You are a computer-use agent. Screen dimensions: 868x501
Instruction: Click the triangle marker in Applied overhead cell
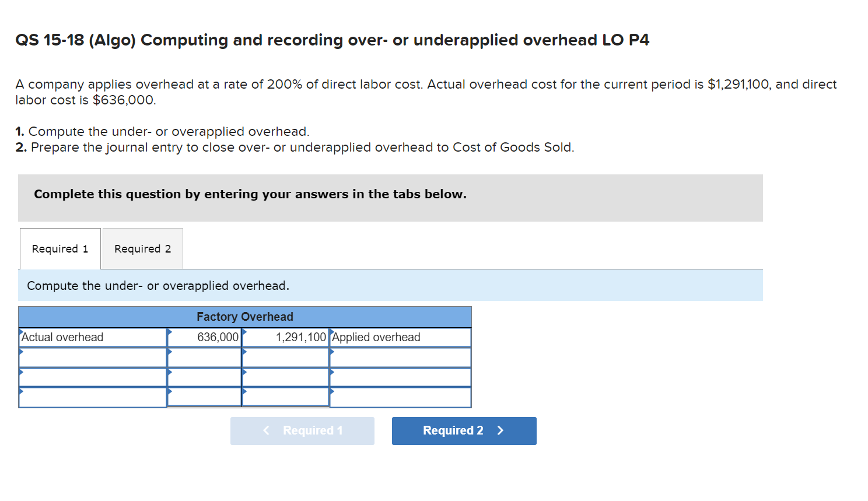331,333
